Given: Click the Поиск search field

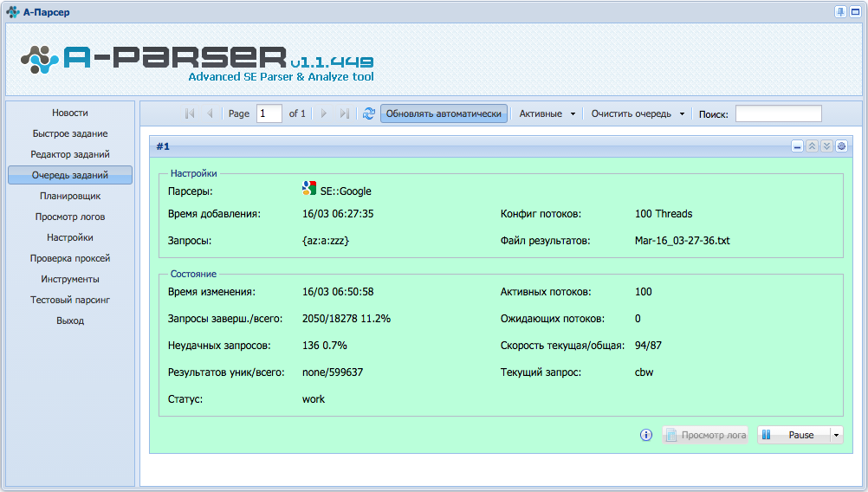Looking at the screenshot, I should (x=778, y=113).
